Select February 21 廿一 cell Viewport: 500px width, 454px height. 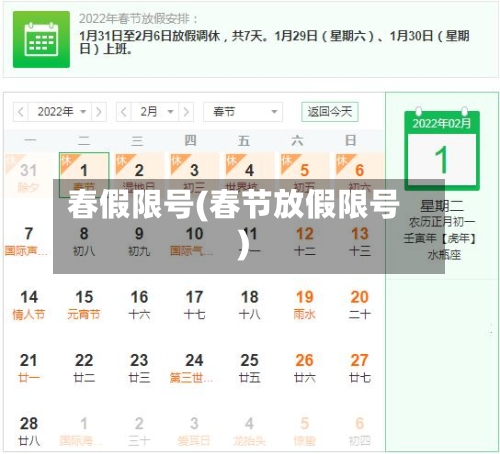click(29, 368)
